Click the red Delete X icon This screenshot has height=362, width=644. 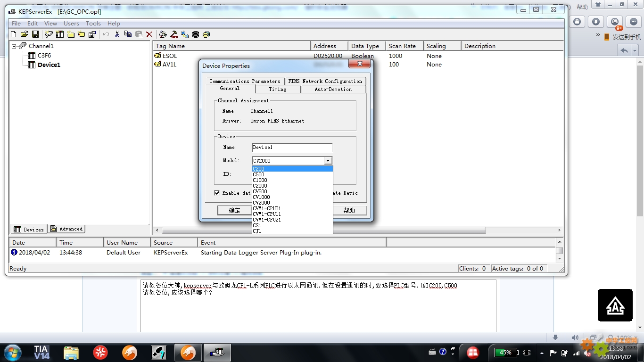tap(149, 34)
